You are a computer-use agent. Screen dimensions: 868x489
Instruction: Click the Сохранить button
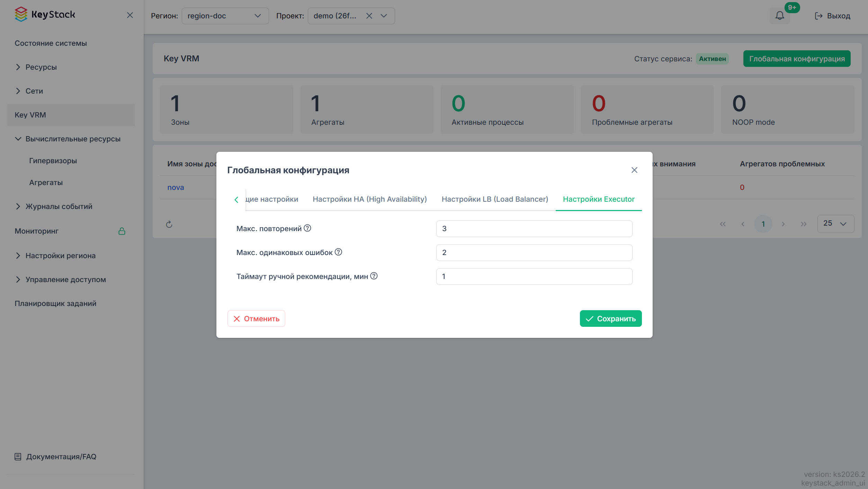(x=610, y=318)
